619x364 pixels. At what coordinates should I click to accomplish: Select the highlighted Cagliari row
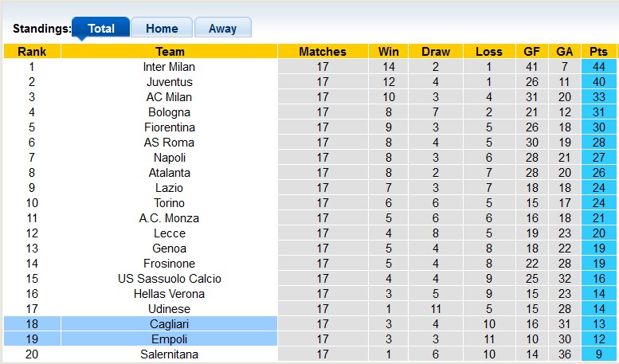[x=170, y=324]
